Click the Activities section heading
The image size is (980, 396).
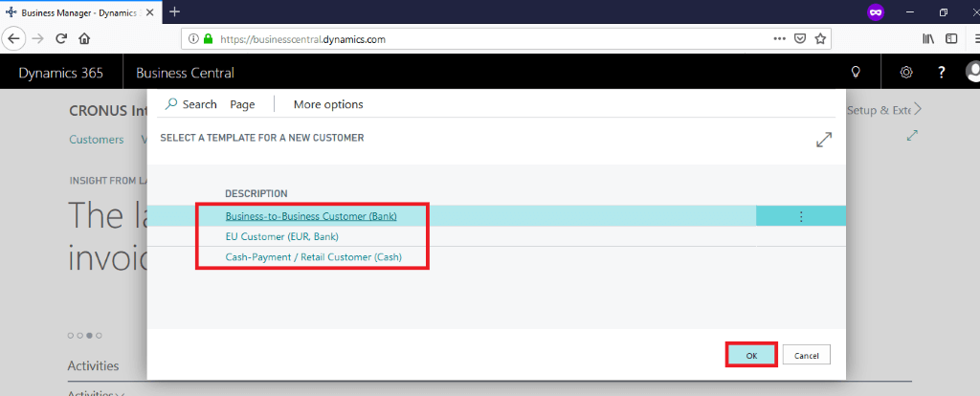click(x=93, y=365)
